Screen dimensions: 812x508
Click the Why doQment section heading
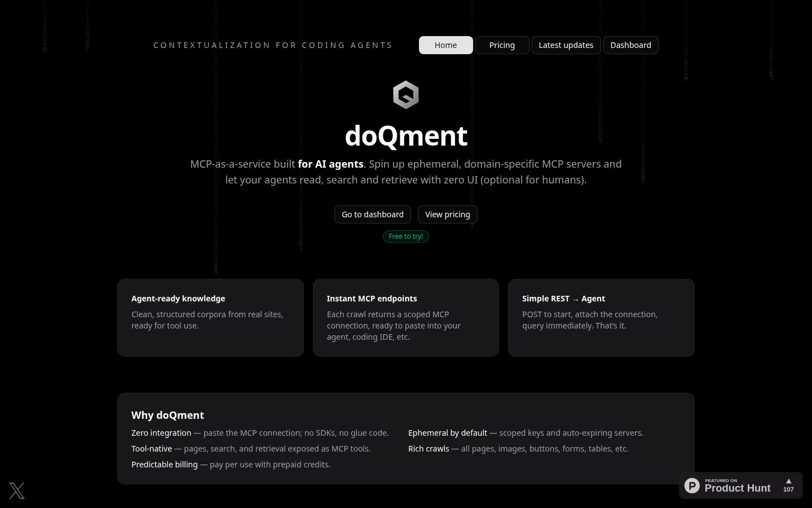click(x=167, y=415)
